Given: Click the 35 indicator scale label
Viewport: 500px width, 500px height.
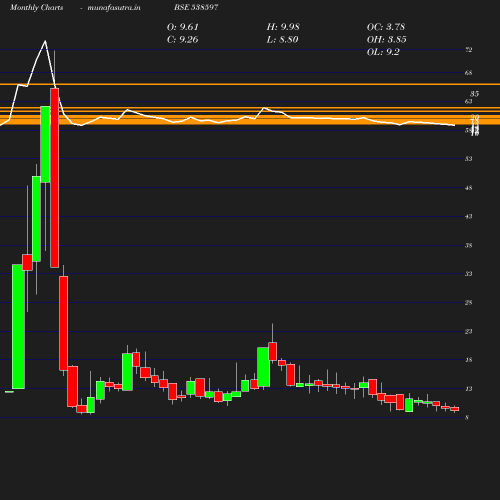Looking at the screenshot, I should 474,94.
